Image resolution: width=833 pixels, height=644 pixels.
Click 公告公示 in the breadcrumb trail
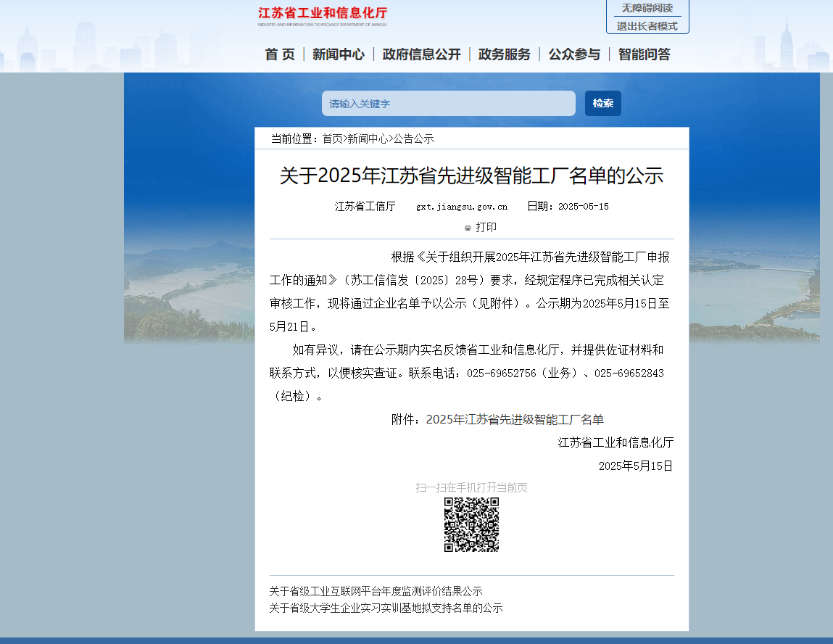(413, 139)
